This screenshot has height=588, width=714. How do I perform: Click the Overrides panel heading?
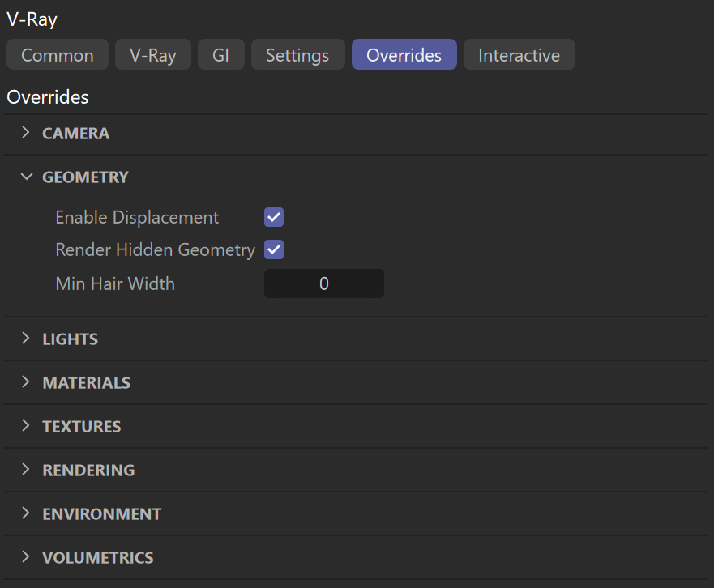click(x=48, y=97)
